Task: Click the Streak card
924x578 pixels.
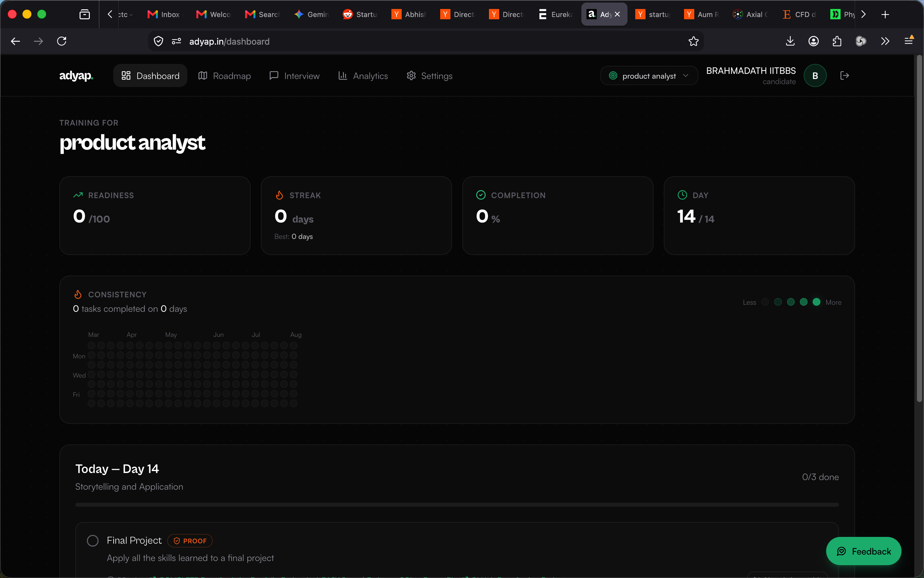Action: click(356, 215)
